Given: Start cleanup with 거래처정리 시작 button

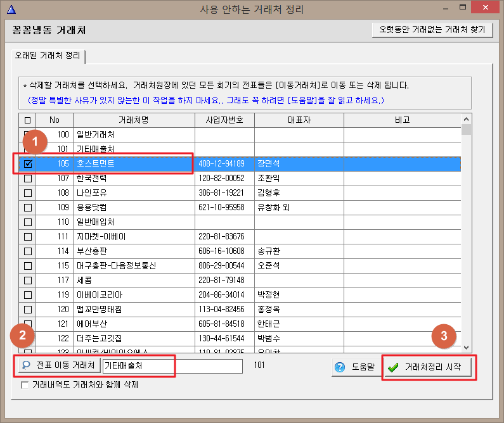Looking at the screenshot, I should (x=427, y=367).
